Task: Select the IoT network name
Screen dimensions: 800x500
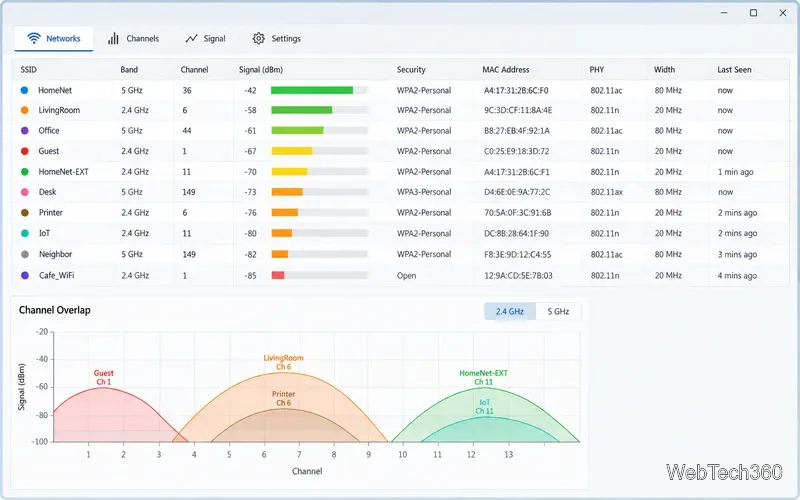Action: 44,233
